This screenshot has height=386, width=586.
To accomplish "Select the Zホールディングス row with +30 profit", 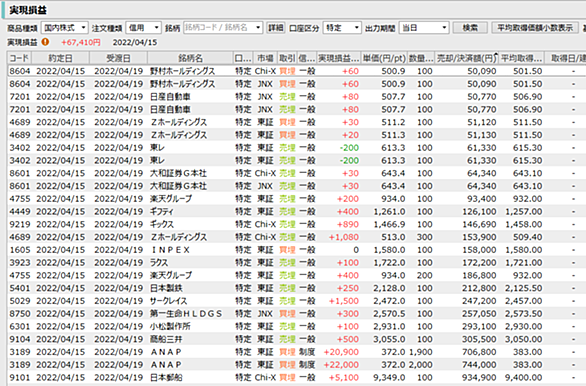I will 297,122.
